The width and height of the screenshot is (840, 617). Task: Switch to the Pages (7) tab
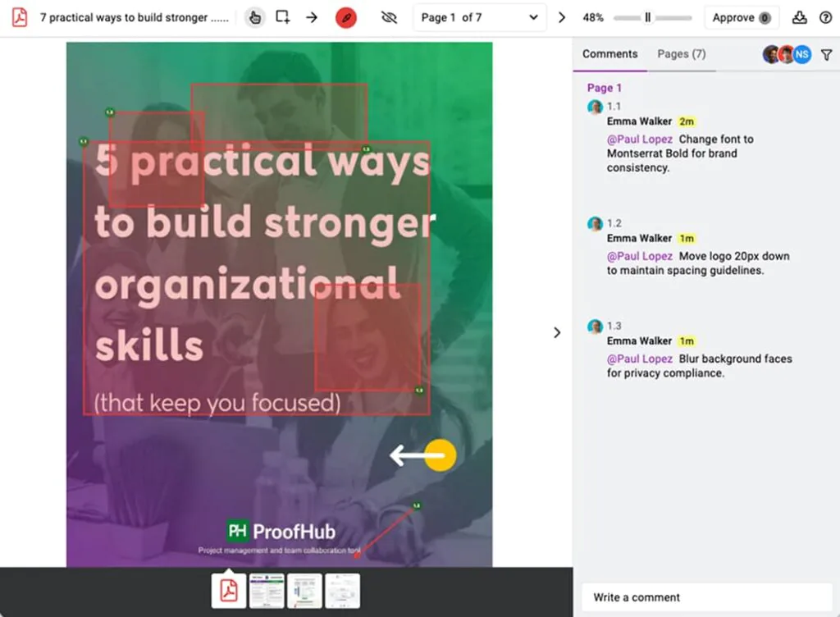coord(681,54)
